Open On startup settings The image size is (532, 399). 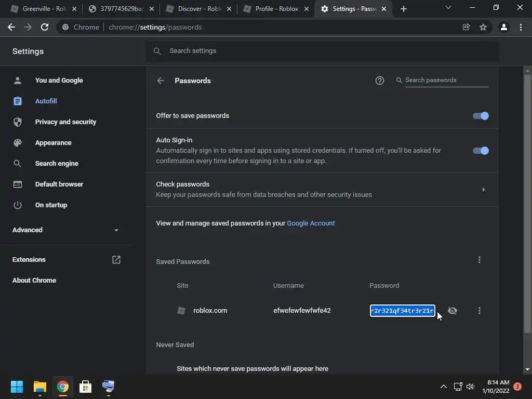point(51,205)
